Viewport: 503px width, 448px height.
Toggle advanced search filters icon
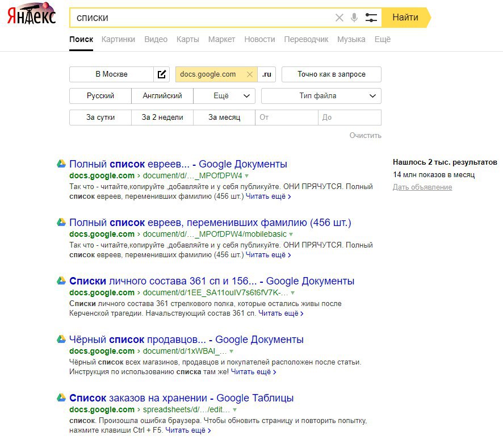tap(371, 18)
